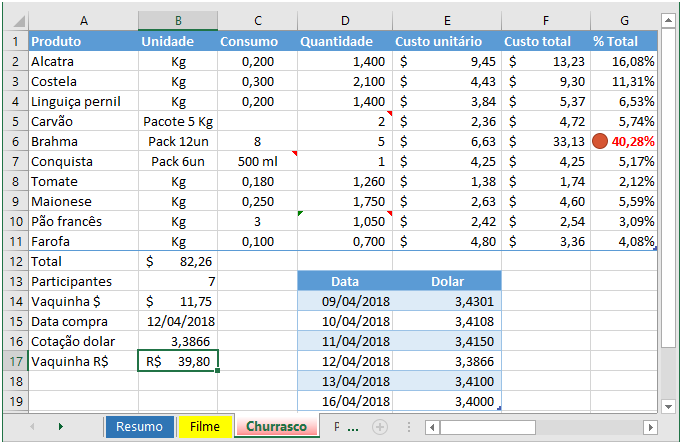Switch to the yellow Filme sheet tab

click(204, 427)
